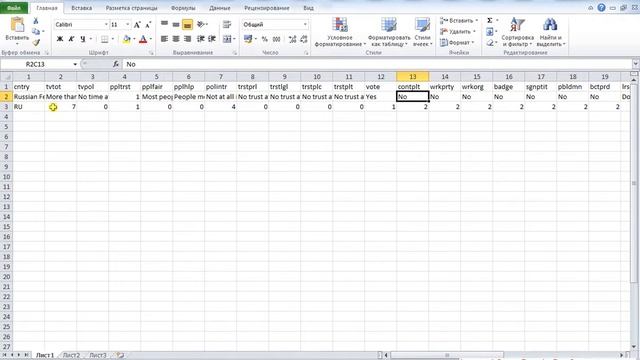Click the Clear eraser icon
Screen dimensions: 640x360
pos(490,42)
